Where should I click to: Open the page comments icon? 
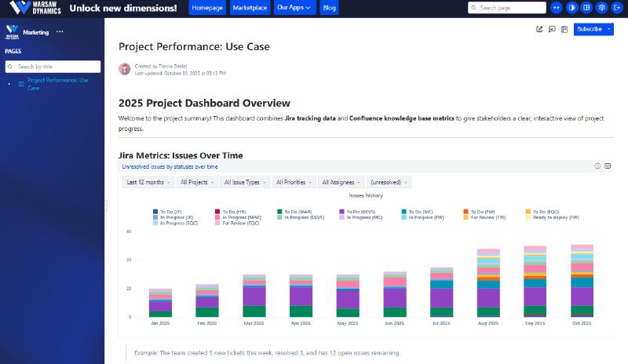(552, 29)
